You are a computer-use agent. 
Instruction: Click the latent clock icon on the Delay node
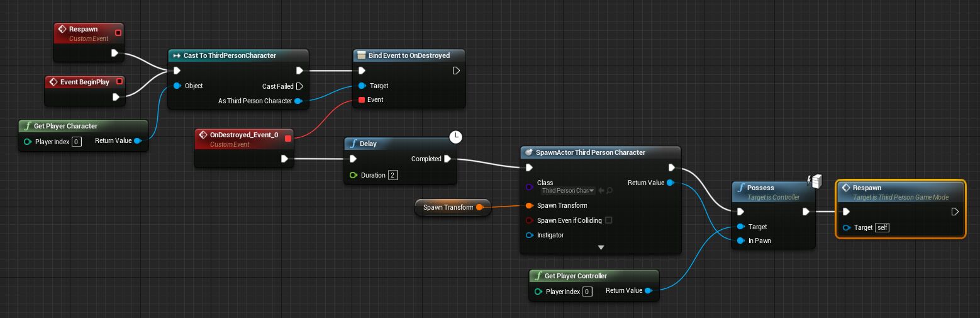pos(457,137)
